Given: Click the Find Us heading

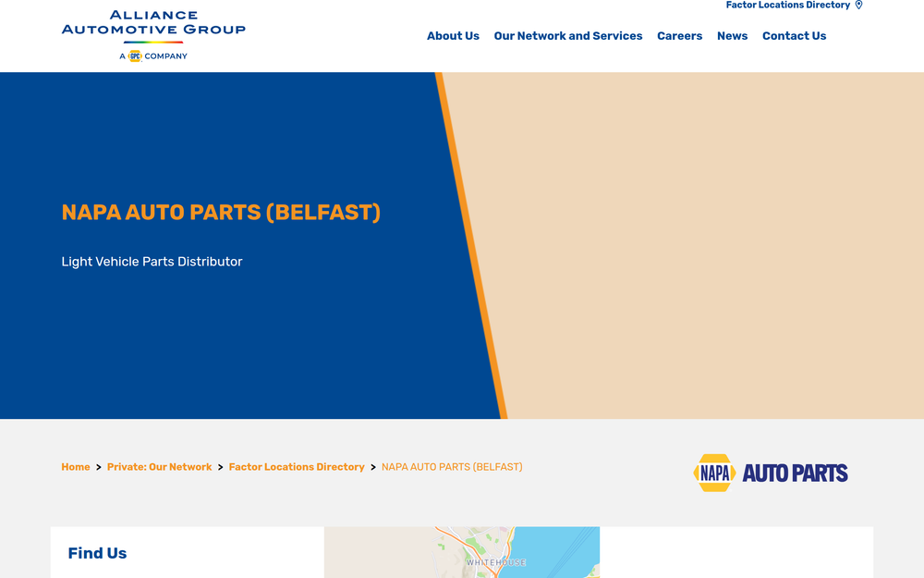Looking at the screenshot, I should pyautogui.click(x=97, y=553).
